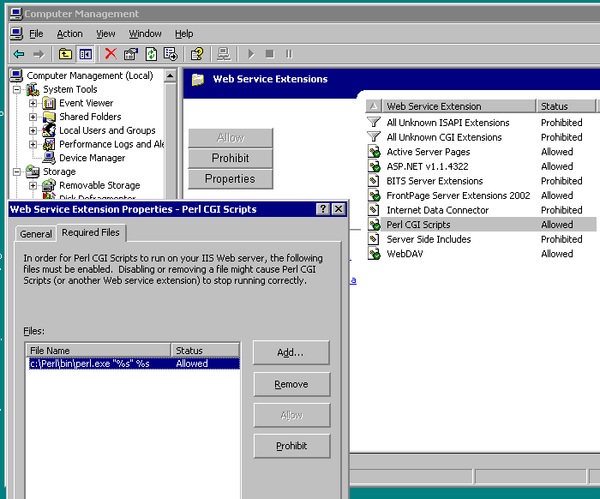Toggle the Show/Hide Console Tree icon

point(85,54)
